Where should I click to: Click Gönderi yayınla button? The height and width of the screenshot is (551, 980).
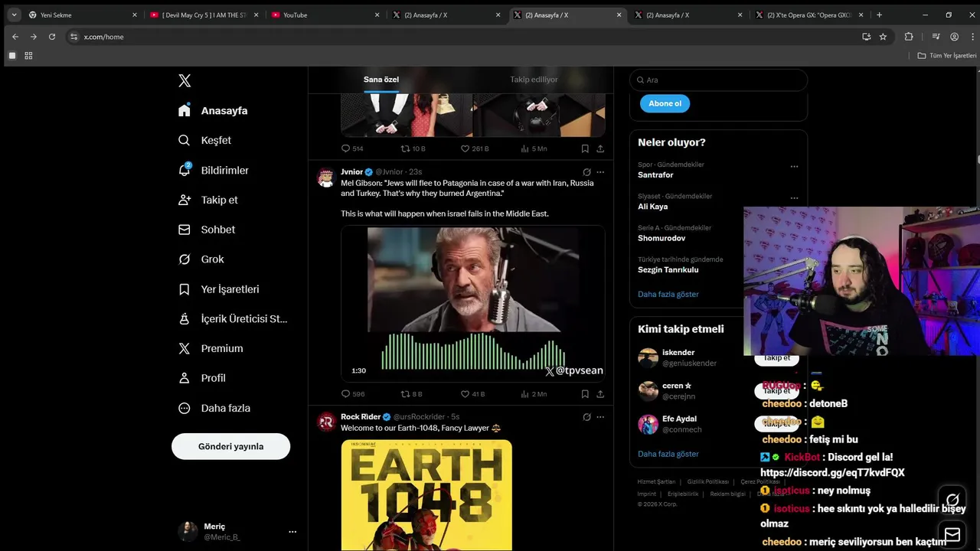(230, 446)
